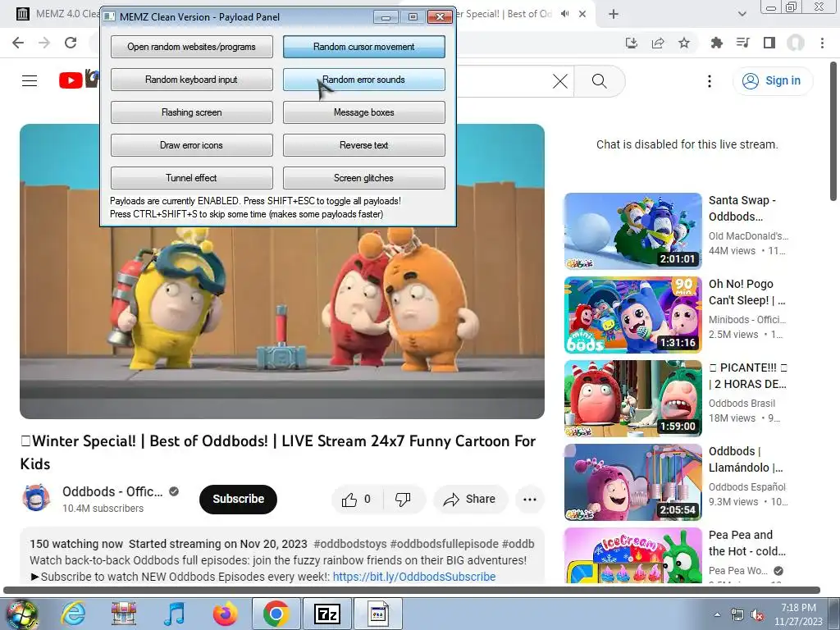This screenshot has width=840, height=630.
Task: Toggle Message boxes payload
Action: 363,112
